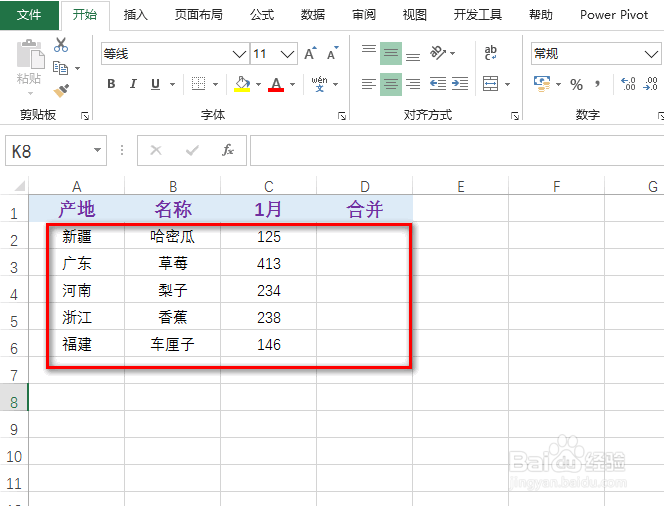The height and width of the screenshot is (506, 664).
Task: Switch to the Power Pivot tab
Action: coord(614,15)
